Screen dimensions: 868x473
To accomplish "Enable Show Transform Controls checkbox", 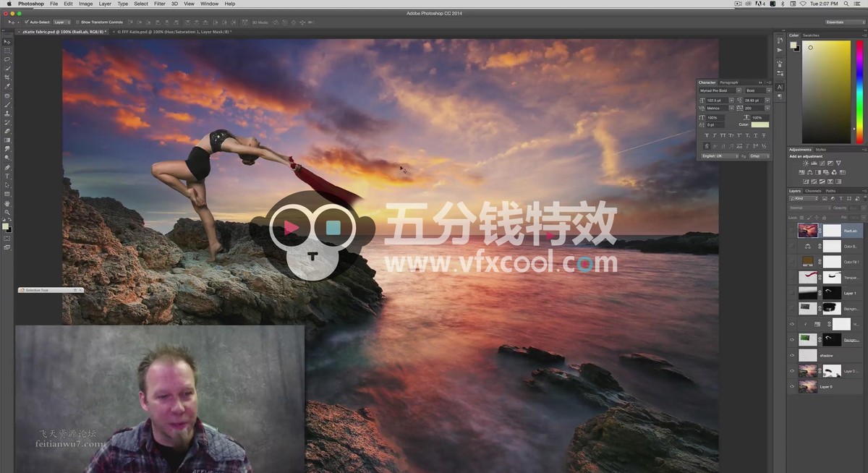I will tap(77, 22).
